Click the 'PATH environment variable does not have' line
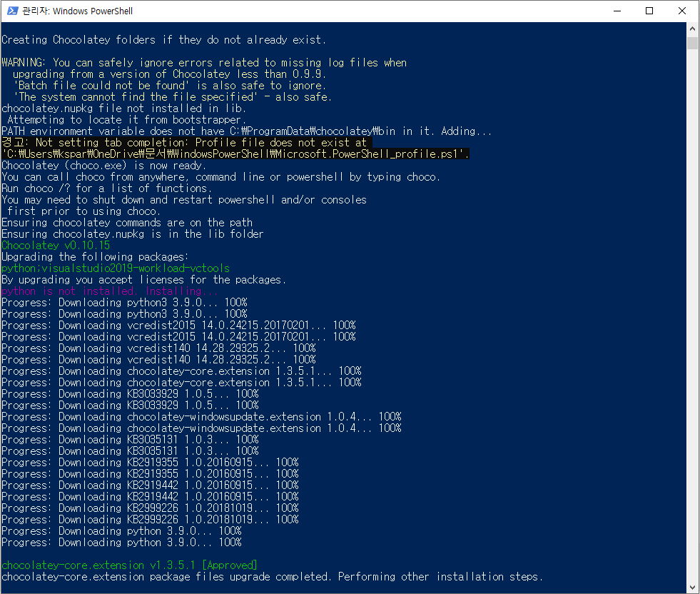The width and height of the screenshot is (700, 594). click(x=246, y=131)
